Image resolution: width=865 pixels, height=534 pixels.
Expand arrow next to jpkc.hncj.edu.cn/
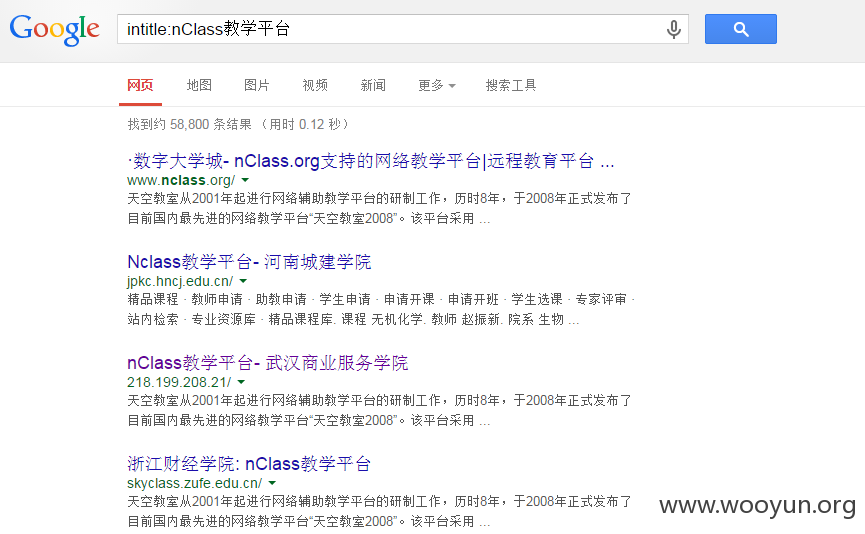tap(243, 281)
